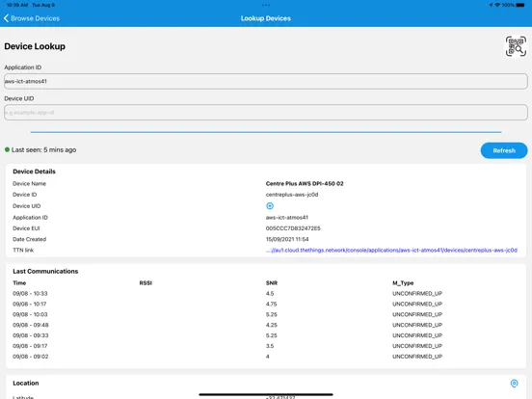
Task: Click the Last seen: 5 mins ago text
Action: click(43, 149)
